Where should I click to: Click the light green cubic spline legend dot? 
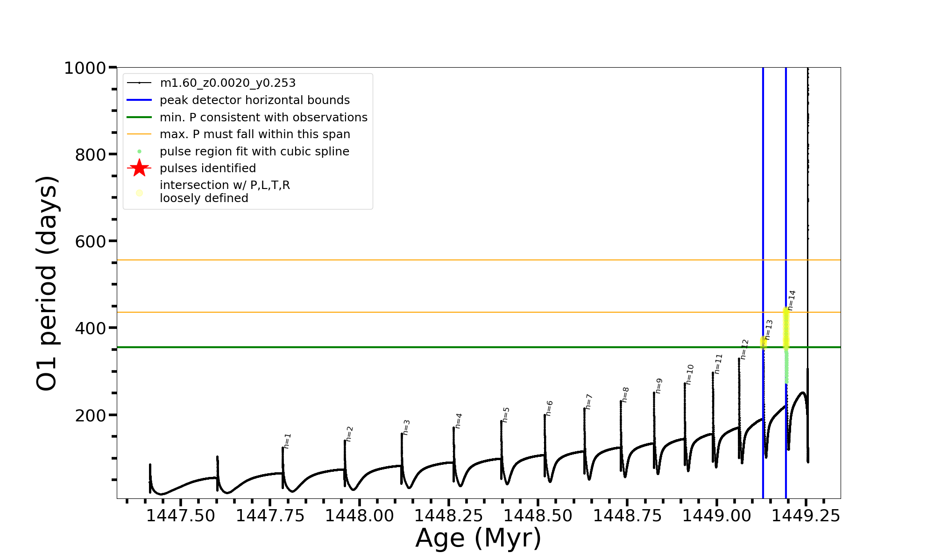pyautogui.click(x=139, y=151)
